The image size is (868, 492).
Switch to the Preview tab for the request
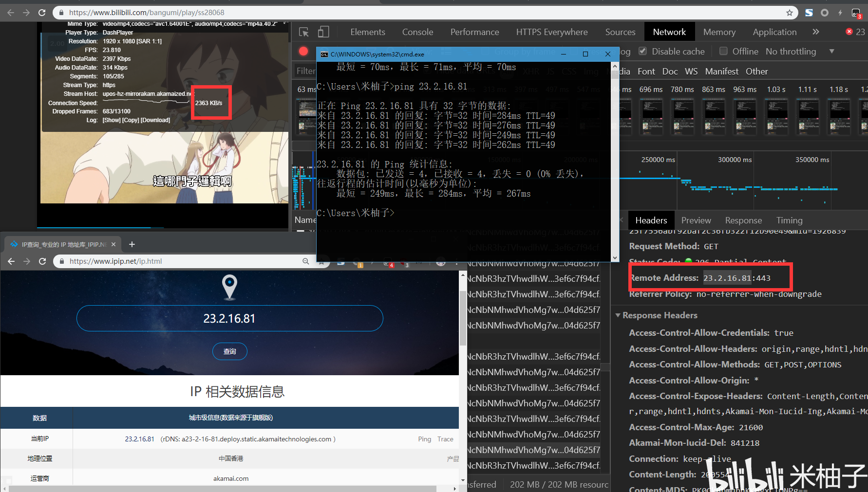[x=696, y=220]
